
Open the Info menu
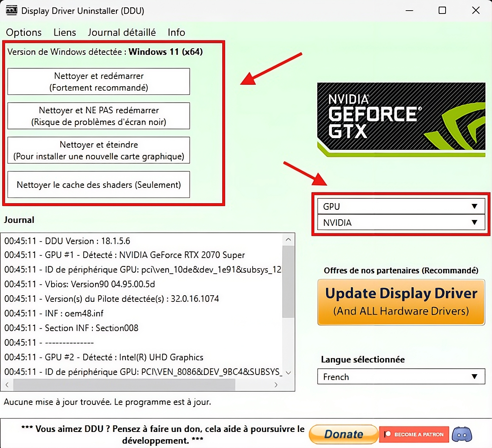point(177,33)
